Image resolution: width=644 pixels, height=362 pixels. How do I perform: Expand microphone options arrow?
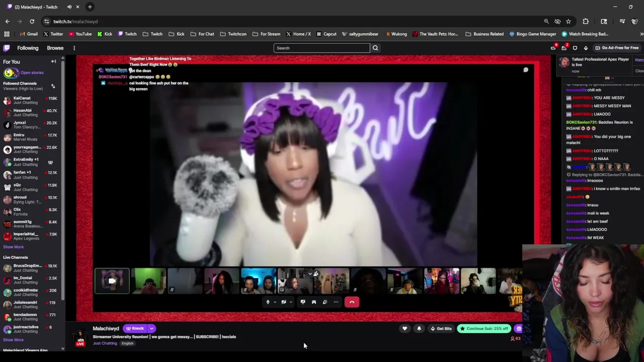pyautogui.click(x=275, y=302)
